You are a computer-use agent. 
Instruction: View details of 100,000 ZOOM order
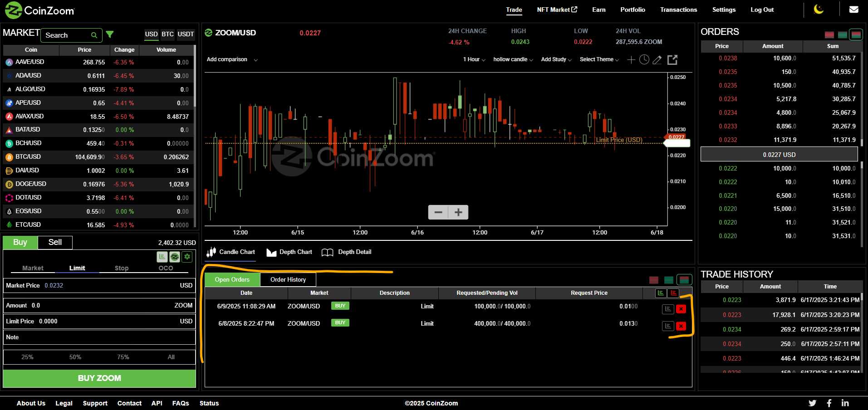668,309
